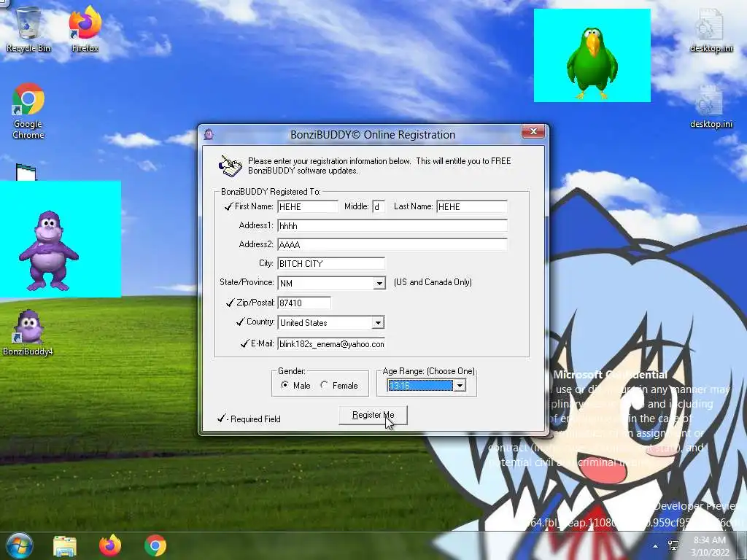Click the "BonziBUDDY Registered To:" group label

tap(271, 192)
